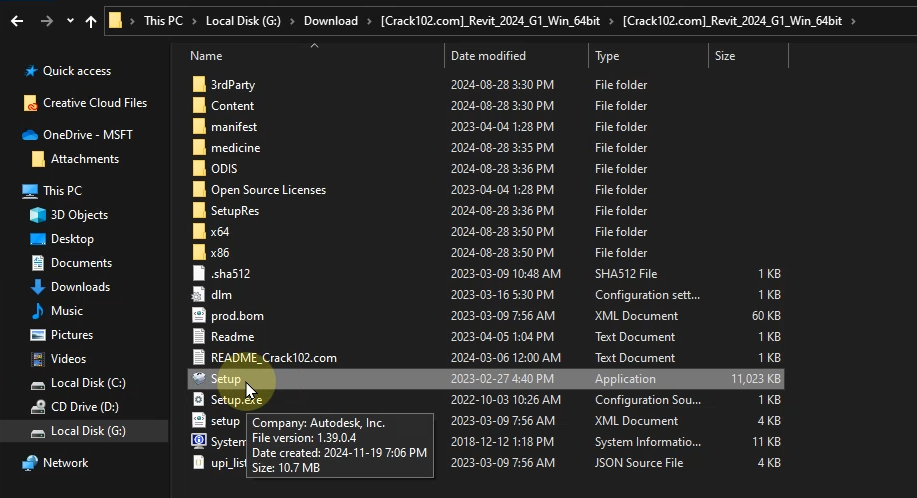Viewport: 917px width, 498px height.
Task: Open Creative Cloud Files in the sidebar
Action: click(x=94, y=103)
